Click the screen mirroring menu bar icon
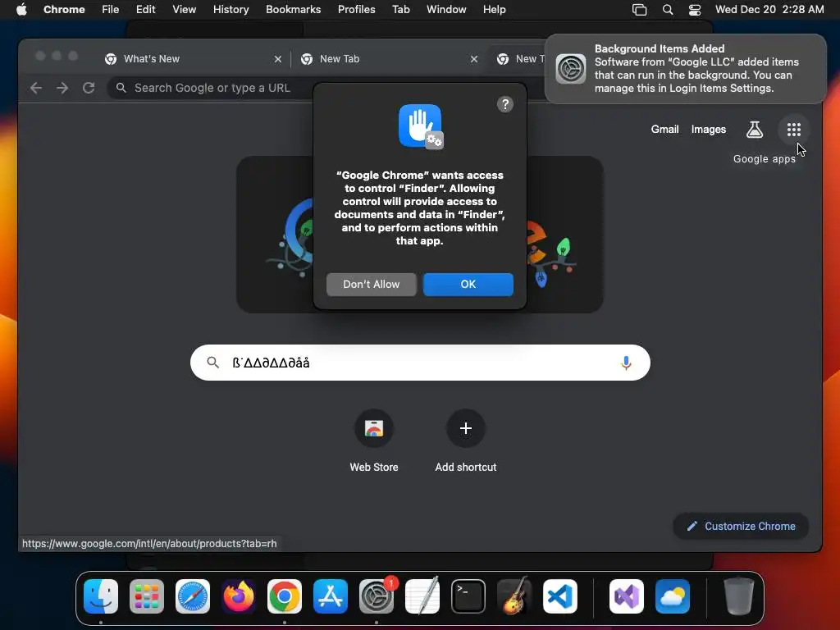Screen dimensions: 840x630 (639, 9)
